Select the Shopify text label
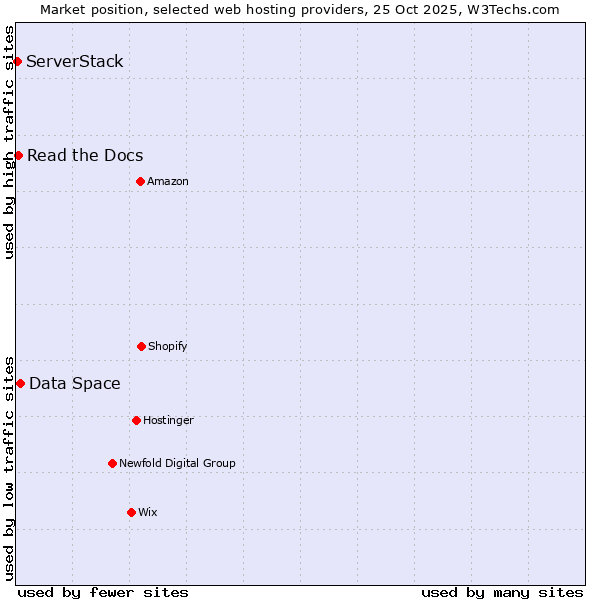The height and width of the screenshot is (600, 600). pyautogui.click(x=168, y=346)
